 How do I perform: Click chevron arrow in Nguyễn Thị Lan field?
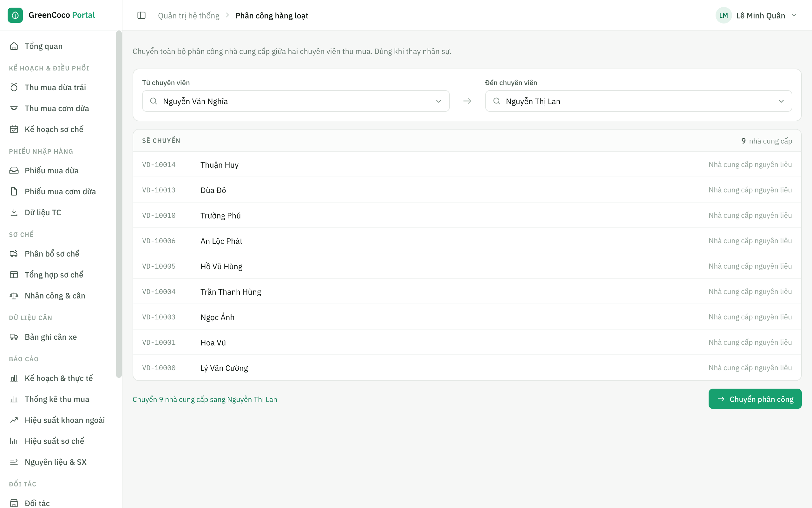[x=781, y=101]
